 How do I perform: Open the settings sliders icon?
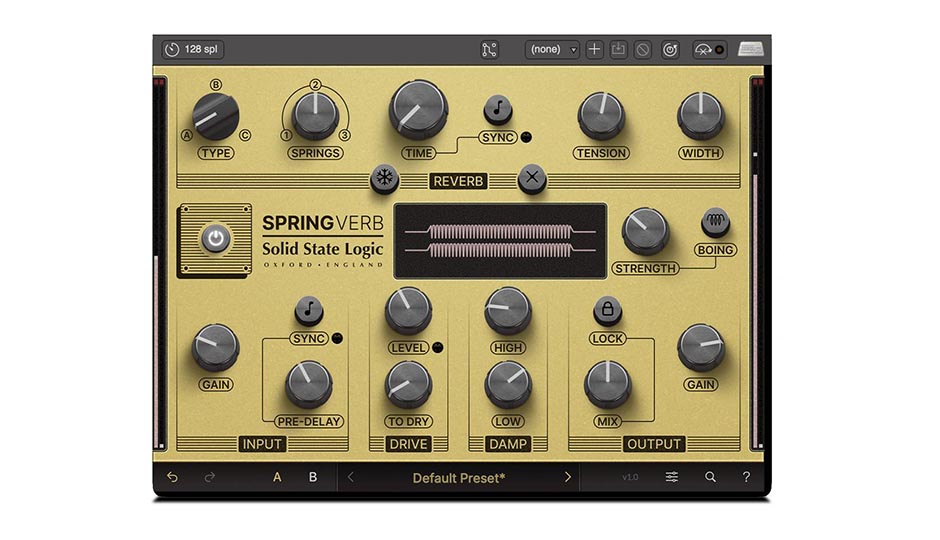tap(672, 478)
